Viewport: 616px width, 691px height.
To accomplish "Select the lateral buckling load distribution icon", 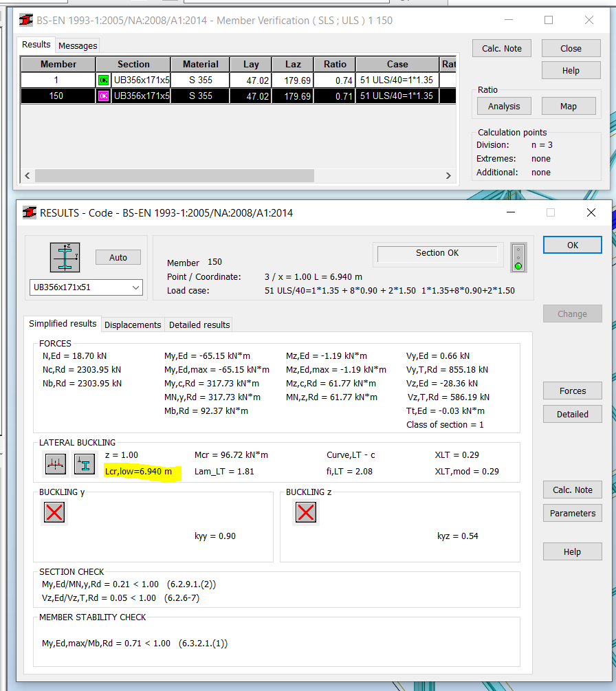I will [56, 464].
